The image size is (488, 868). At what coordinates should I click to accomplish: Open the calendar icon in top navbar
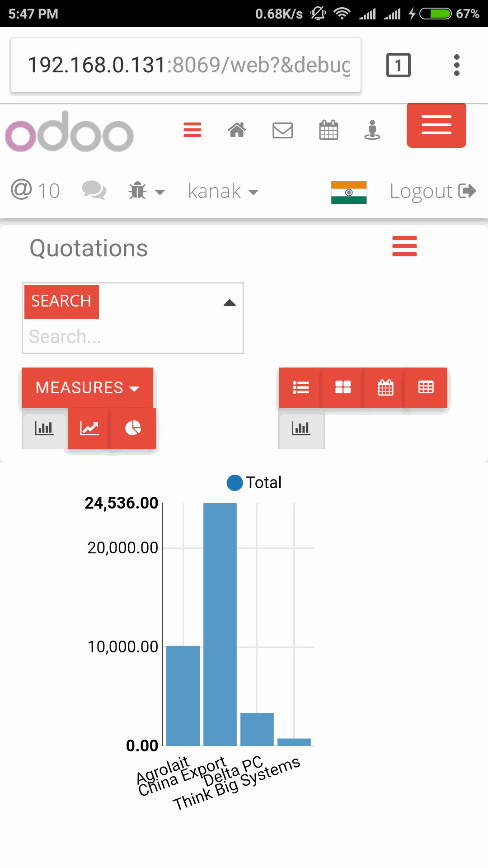tap(328, 130)
